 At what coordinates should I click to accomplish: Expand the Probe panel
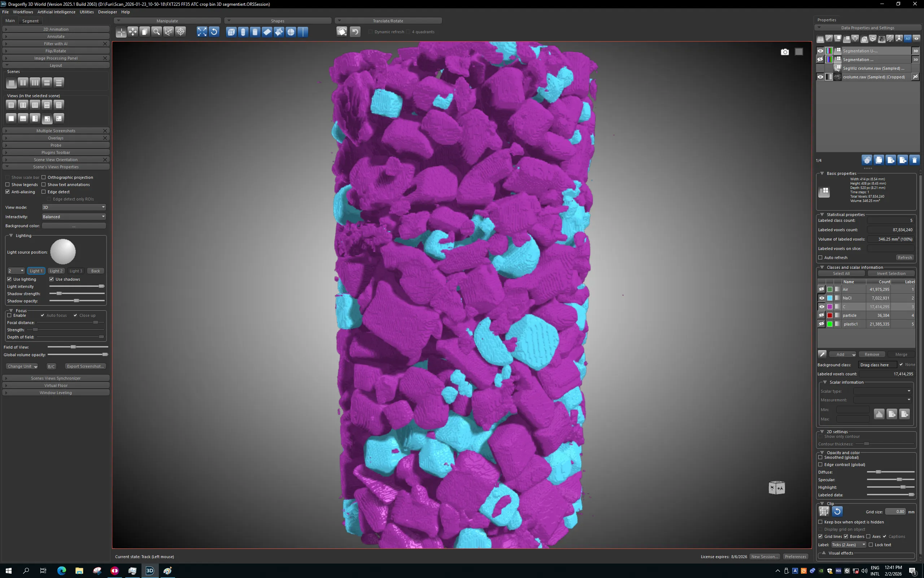coord(56,145)
